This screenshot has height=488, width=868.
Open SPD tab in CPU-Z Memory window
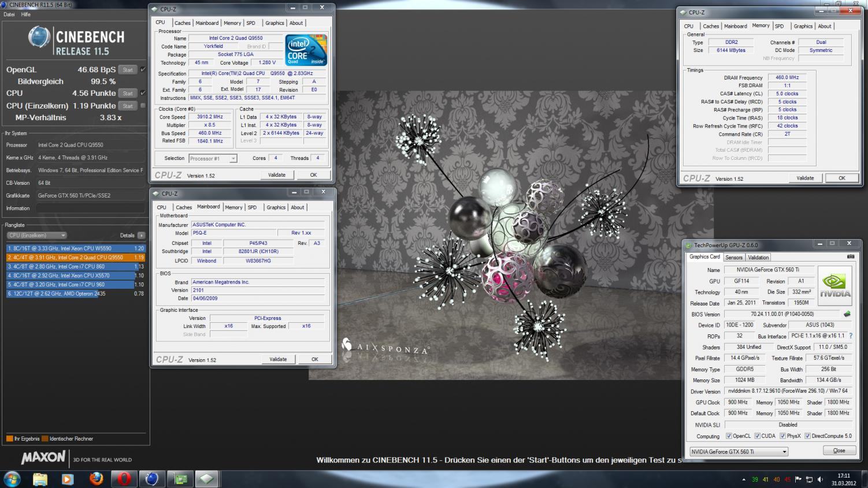pos(780,26)
